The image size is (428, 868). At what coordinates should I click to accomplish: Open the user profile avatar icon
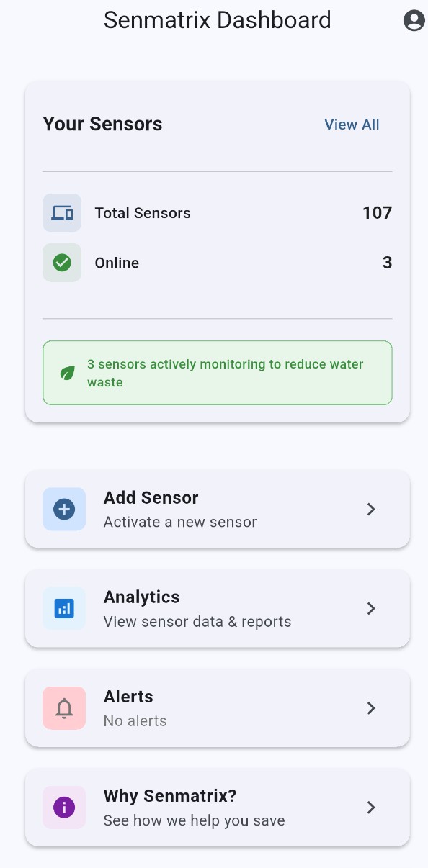414,20
